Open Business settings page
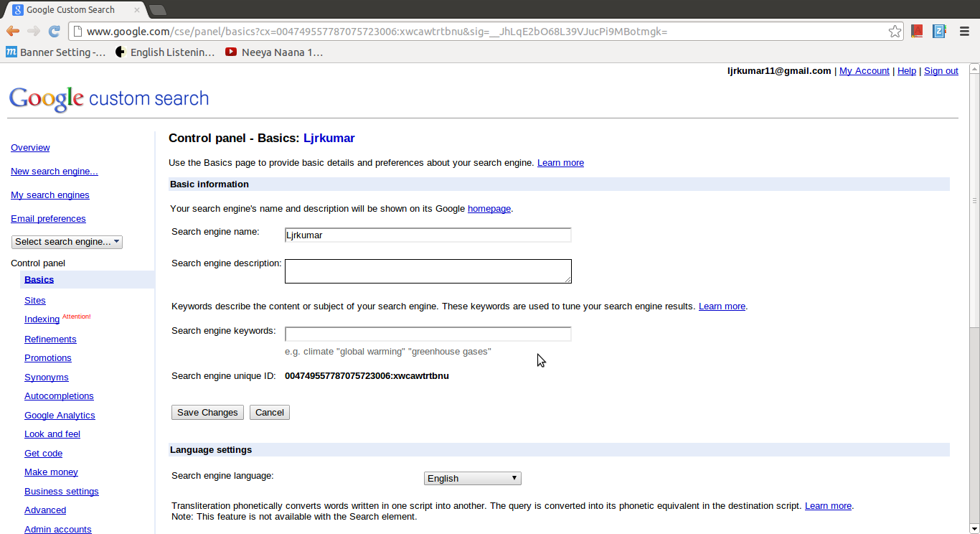 tap(62, 492)
